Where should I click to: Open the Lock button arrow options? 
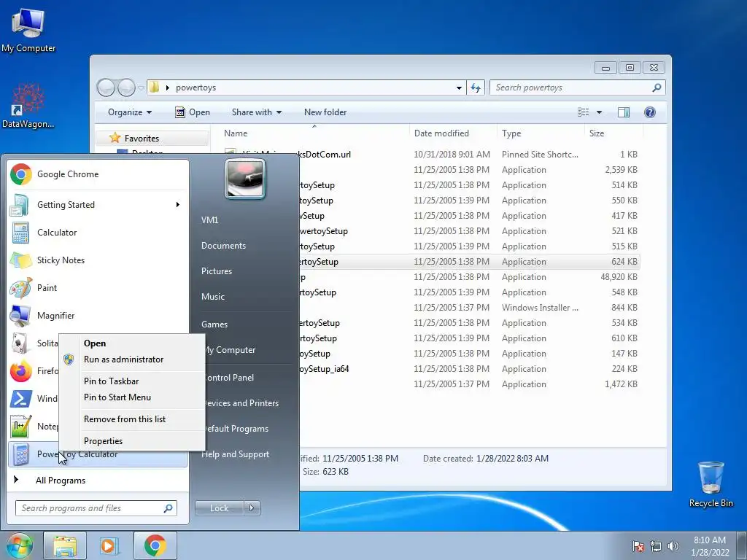pyautogui.click(x=252, y=508)
